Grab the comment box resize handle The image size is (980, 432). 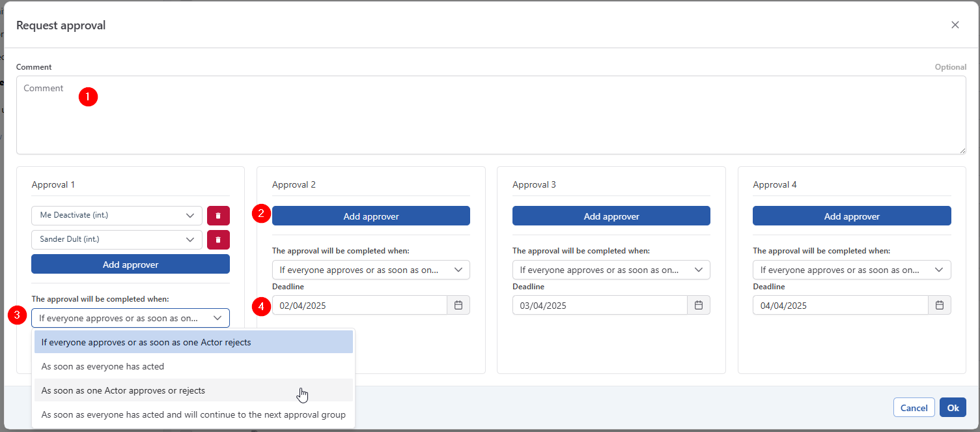pos(962,151)
